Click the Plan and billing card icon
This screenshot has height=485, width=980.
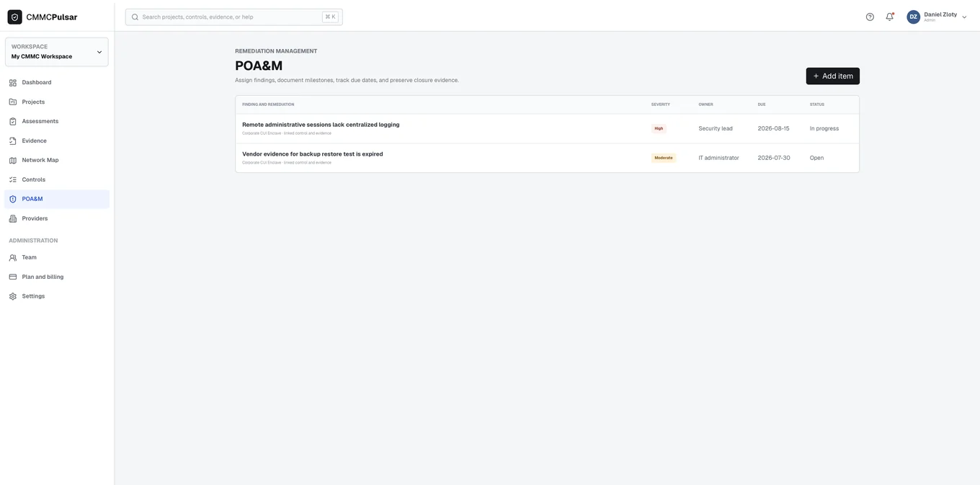click(13, 277)
